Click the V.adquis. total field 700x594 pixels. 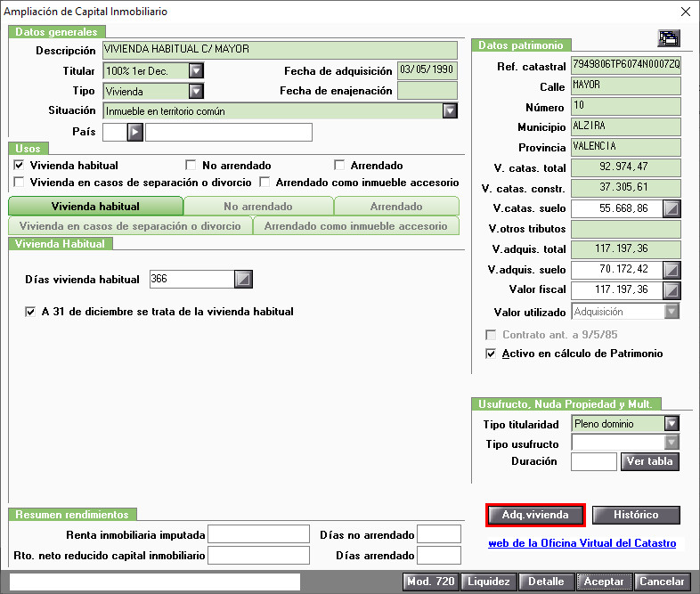coord(626,249)
